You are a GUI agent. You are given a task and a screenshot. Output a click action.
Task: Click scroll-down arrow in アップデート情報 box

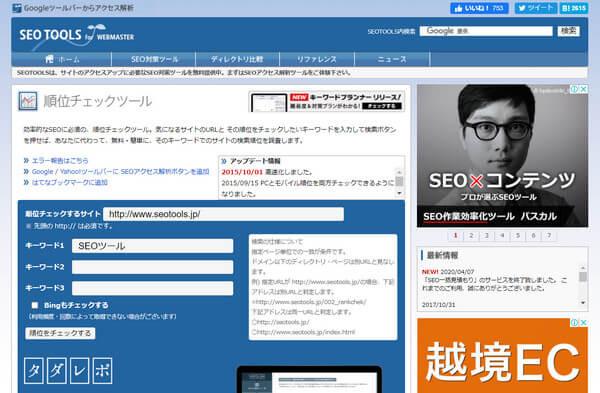click(x=399, y=193)
